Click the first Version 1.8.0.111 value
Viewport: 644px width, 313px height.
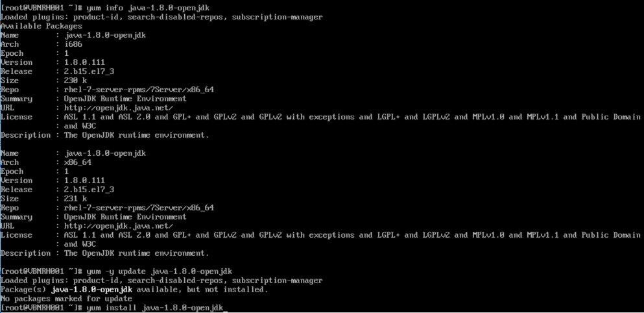tap(84, 62)
